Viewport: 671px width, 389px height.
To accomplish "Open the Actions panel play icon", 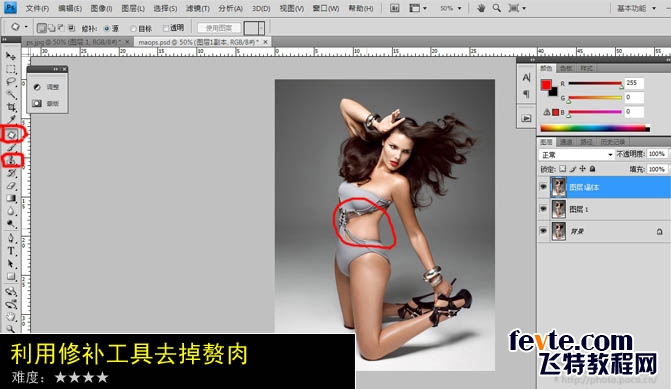I will coord(526,118).
